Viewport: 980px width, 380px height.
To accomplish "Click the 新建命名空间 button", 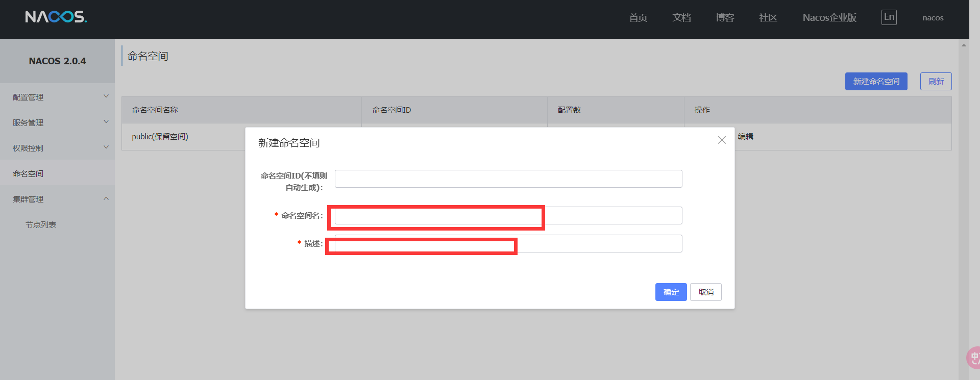I will tap(876, 82).
